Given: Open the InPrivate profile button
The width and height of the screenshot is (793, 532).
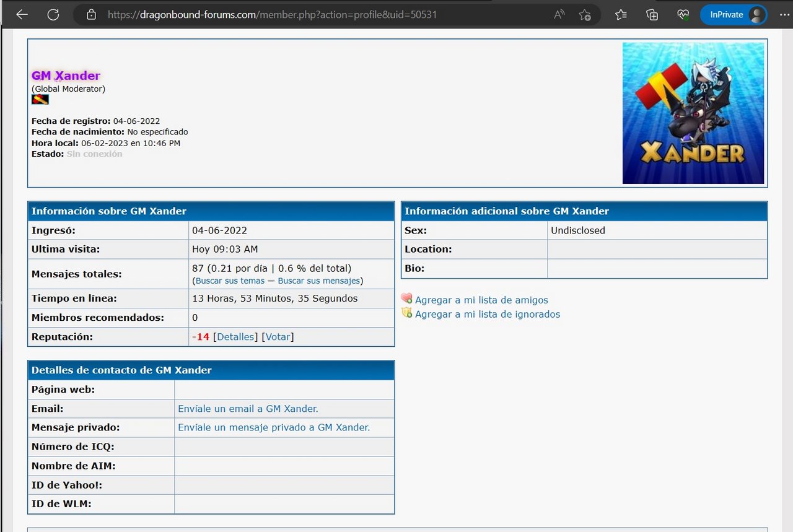Looking at the screenshot, I should [734, 14].
